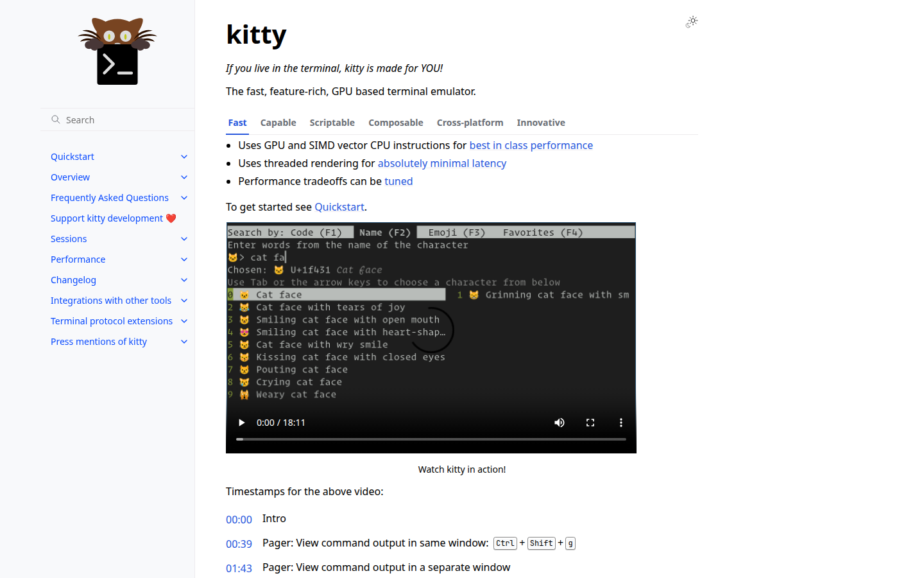
Task: Switch to the Capable tab
Action: coord(278,123)
